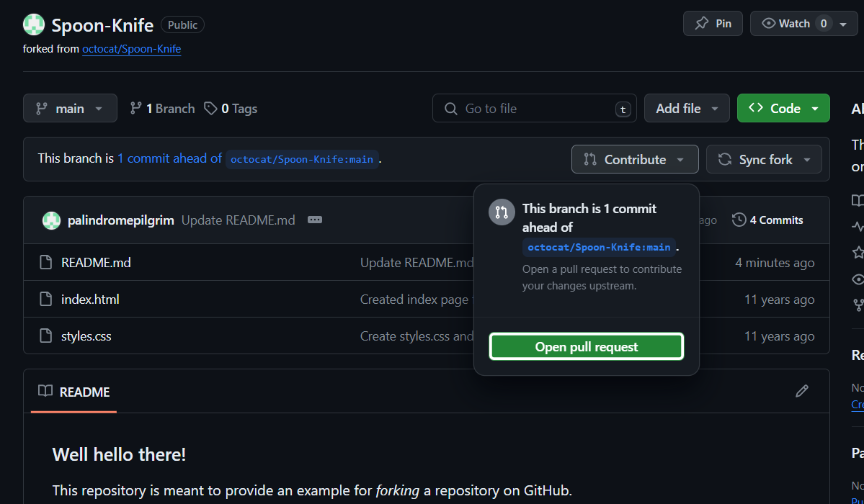The image size is (864, 504).
Task: Expand the Add file dropdown
Action: [687, 109]
